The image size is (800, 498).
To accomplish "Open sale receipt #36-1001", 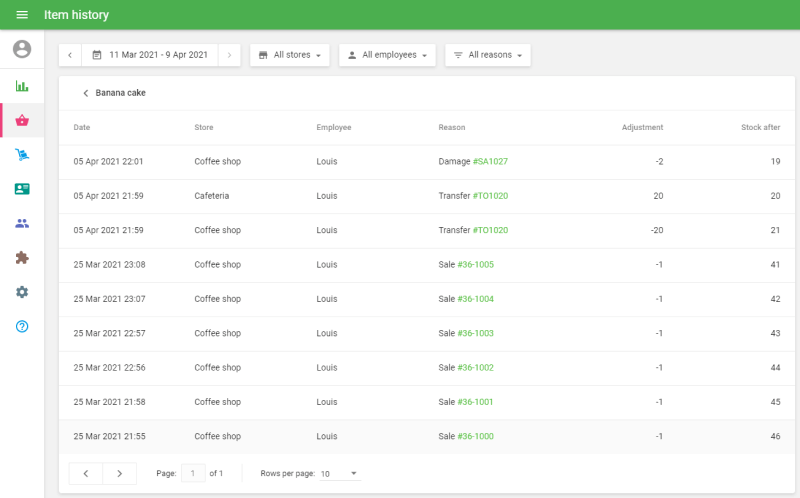I will point(476,402).
